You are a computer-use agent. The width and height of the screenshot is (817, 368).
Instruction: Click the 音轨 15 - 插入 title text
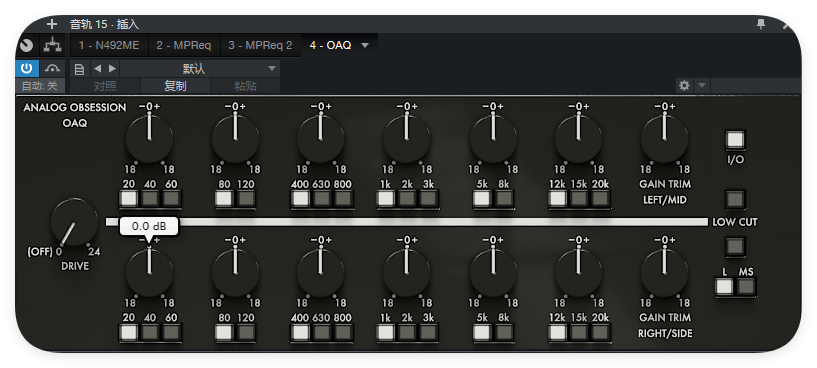(x=104, y=24)
